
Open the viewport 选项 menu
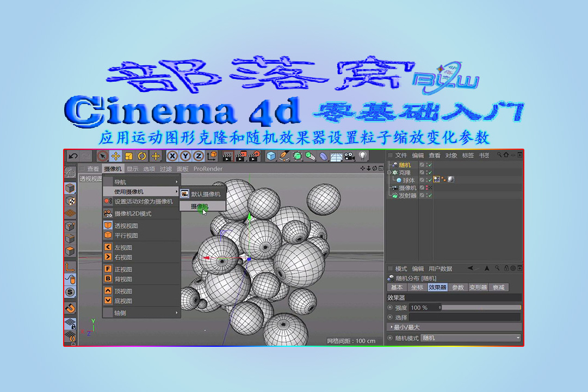point(149,169)
